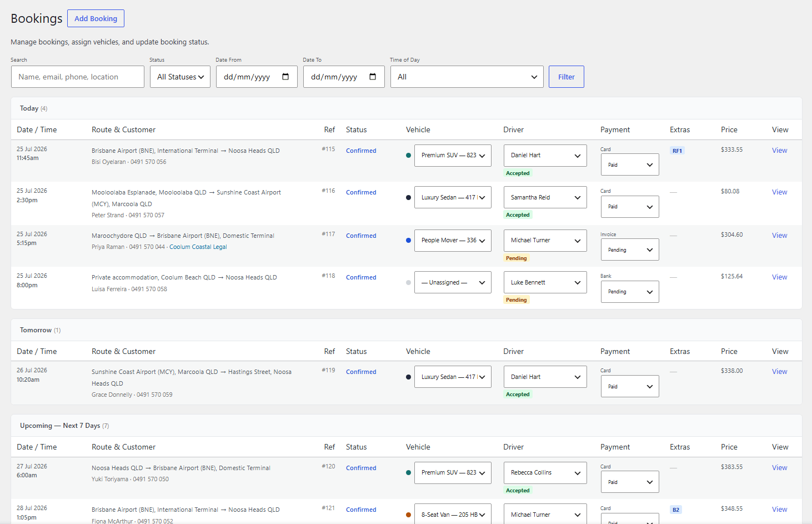The width and height of the screenshot is (812, 524).
Task: Click customer line Peter Strand
Action: coord(128,215)
